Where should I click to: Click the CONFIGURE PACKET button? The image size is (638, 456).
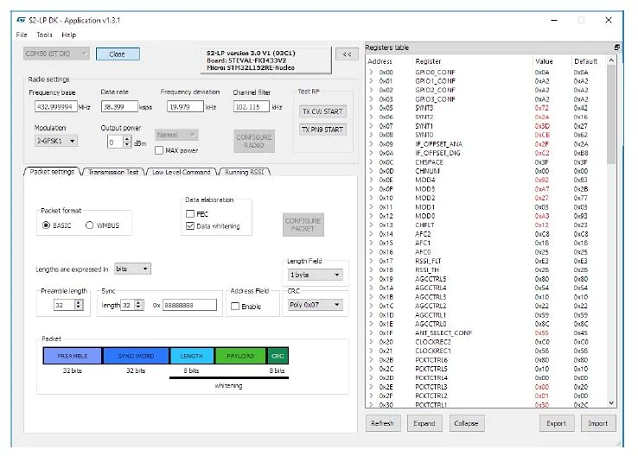coord(303,225)
